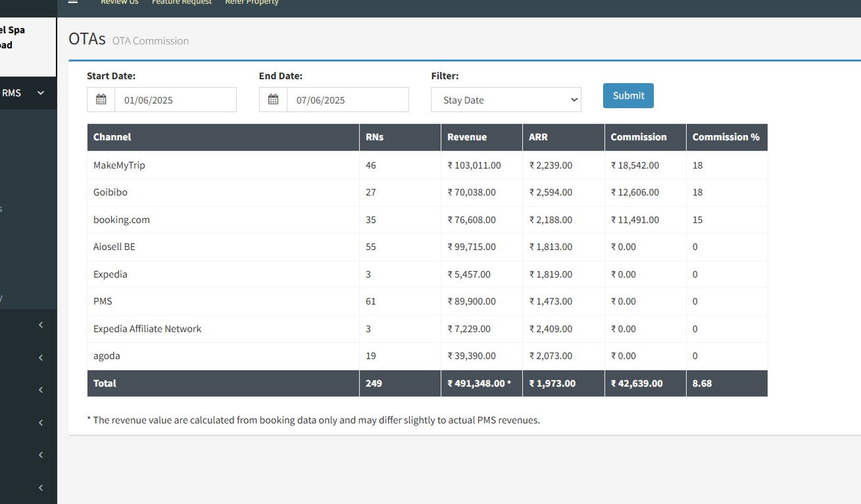Click the Revenue column header
Viewport: 861px width, 504px height.
(482, 137)
